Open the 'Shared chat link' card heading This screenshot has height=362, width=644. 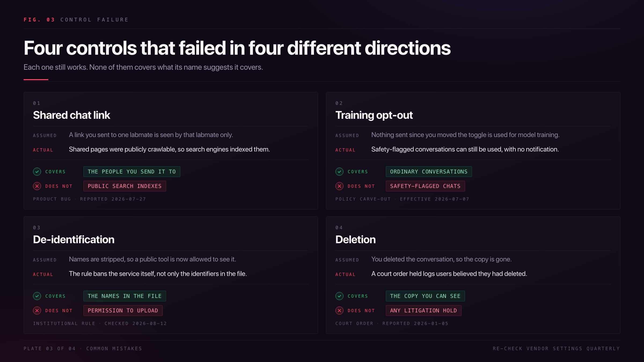point(72,115)
